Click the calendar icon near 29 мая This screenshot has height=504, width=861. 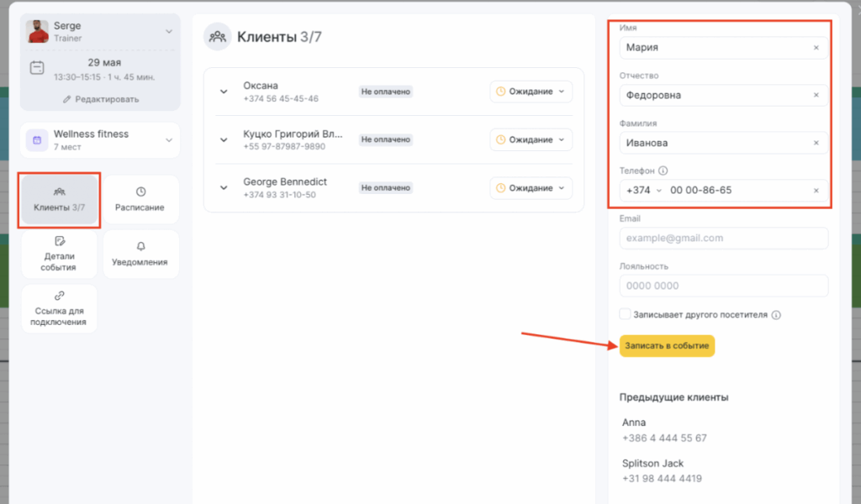tap(37, 68)
